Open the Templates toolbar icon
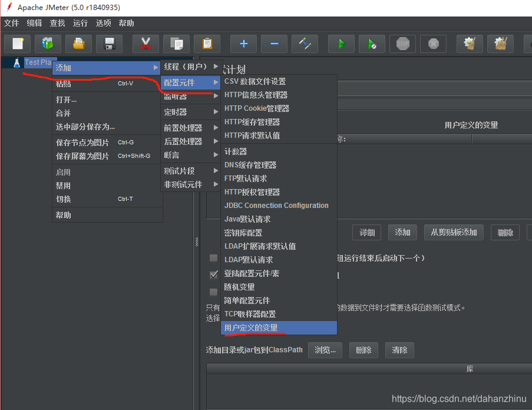 pos(48,44)
